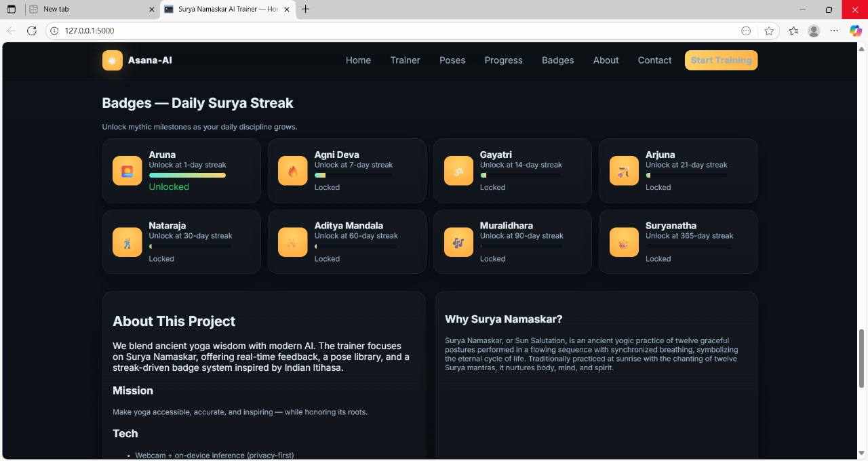Click the Muralidhara music notes badge icon
This screenshot has height=461, width=868.
(458, 242)
